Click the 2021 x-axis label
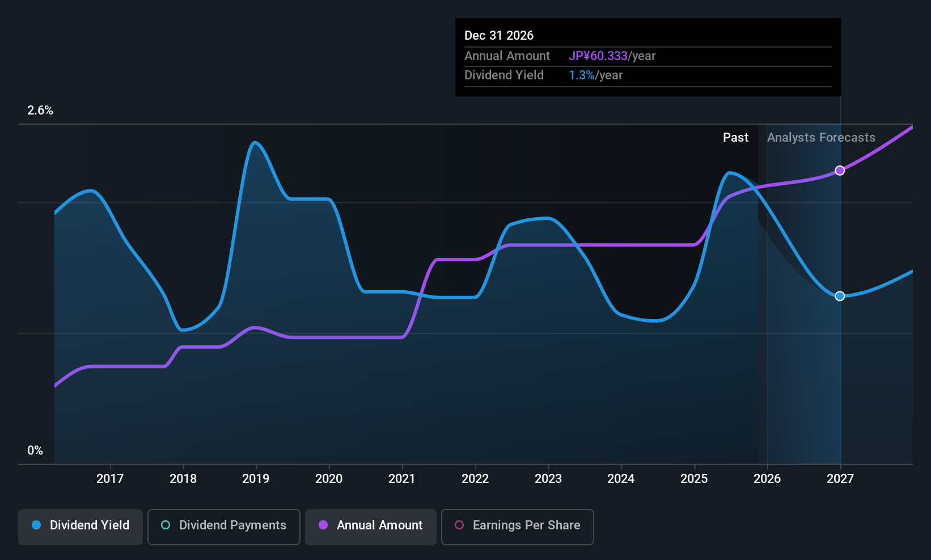 [x=402, y=478]
